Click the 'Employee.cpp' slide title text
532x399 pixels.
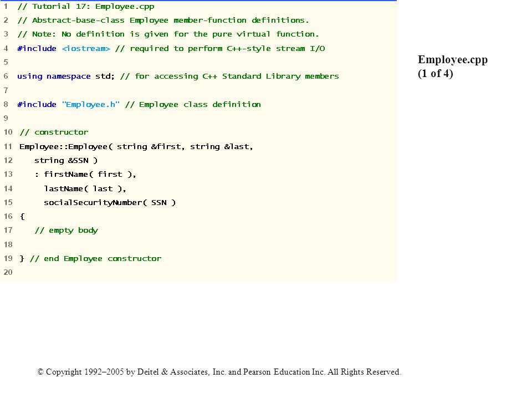453,60
